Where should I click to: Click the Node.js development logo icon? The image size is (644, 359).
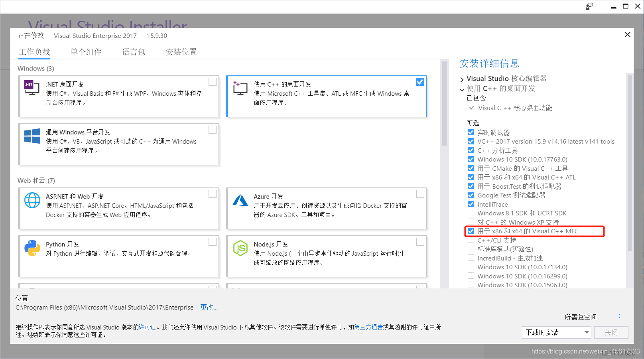[240, 248]
